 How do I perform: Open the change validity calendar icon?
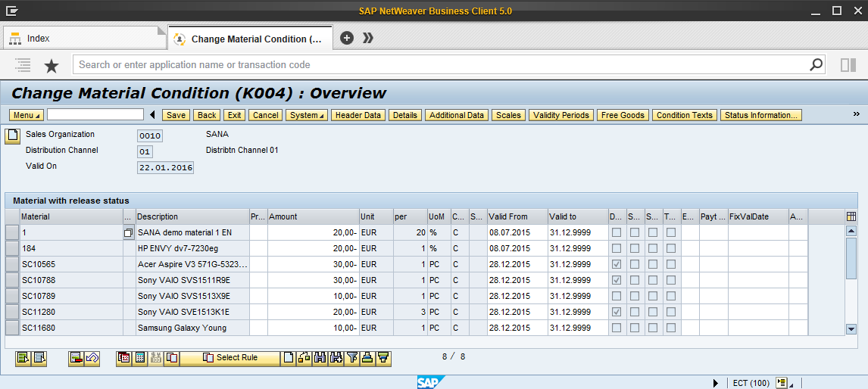click(124, 358)
